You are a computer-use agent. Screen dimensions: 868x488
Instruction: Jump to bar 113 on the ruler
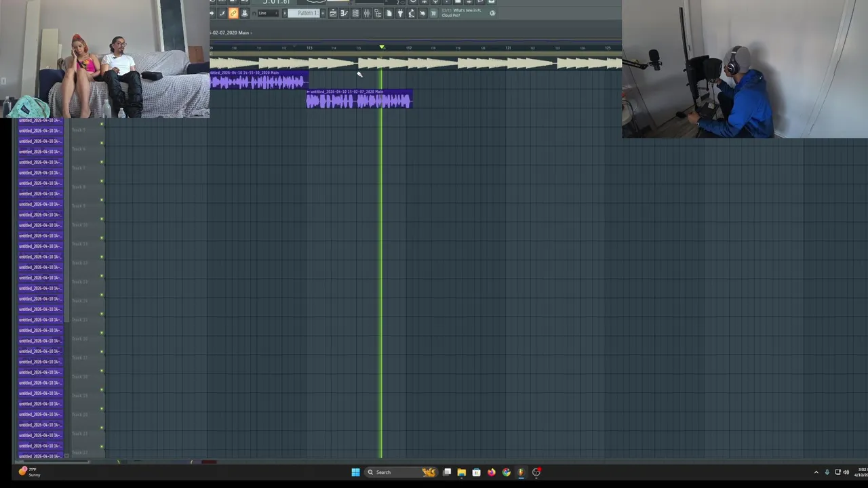point(309,47)
